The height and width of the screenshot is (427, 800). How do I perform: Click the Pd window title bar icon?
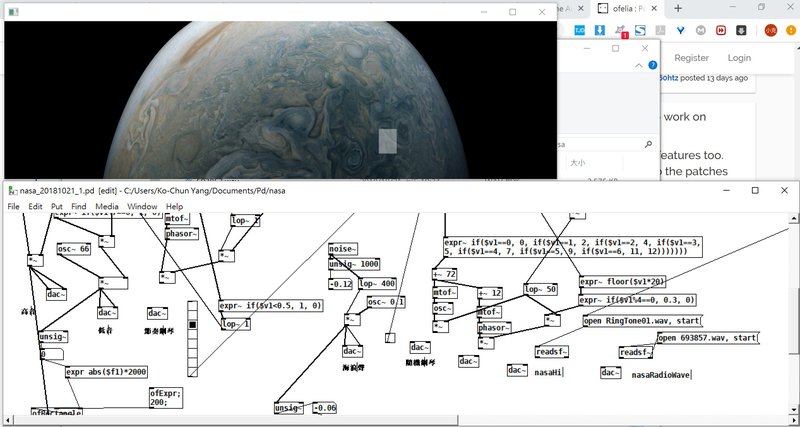click(x=12, y=190)
